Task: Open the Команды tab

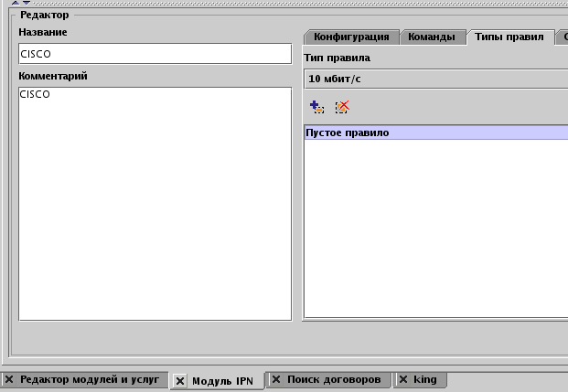Action: (432, 37)
